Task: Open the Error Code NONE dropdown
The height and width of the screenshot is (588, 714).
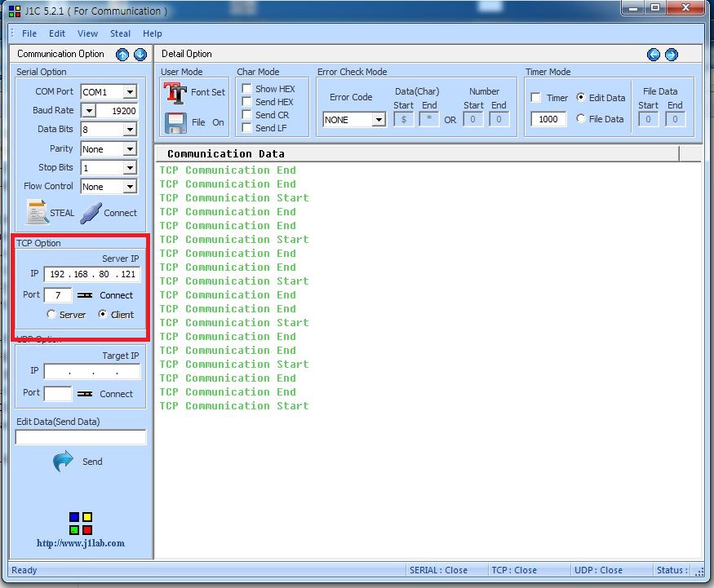Action: coord(379,120)
